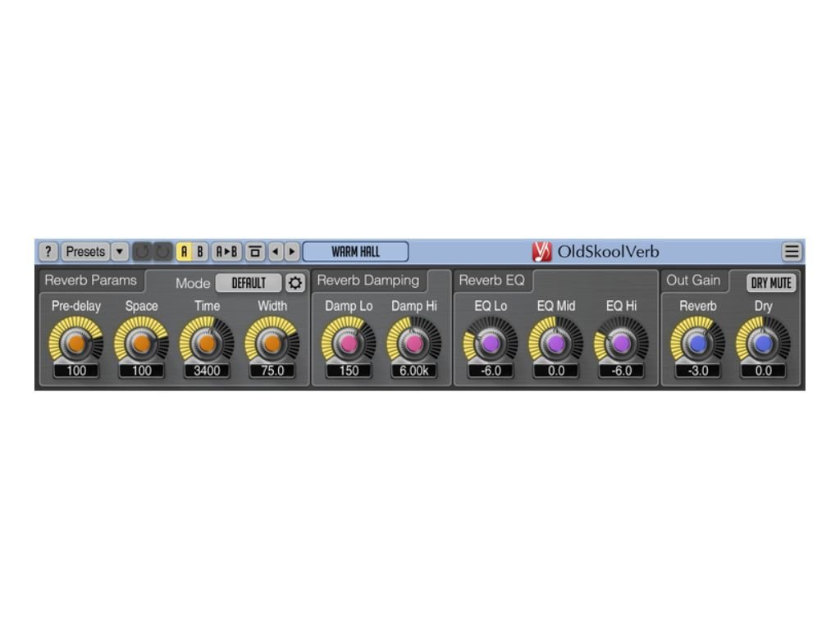Click EQ Hi value field -6.0
Viewport: 840px width, 629px height.
tap(622, 370)
